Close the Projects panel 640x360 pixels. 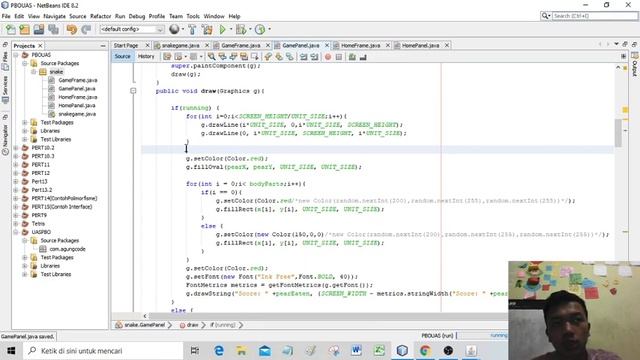[40, 46]
